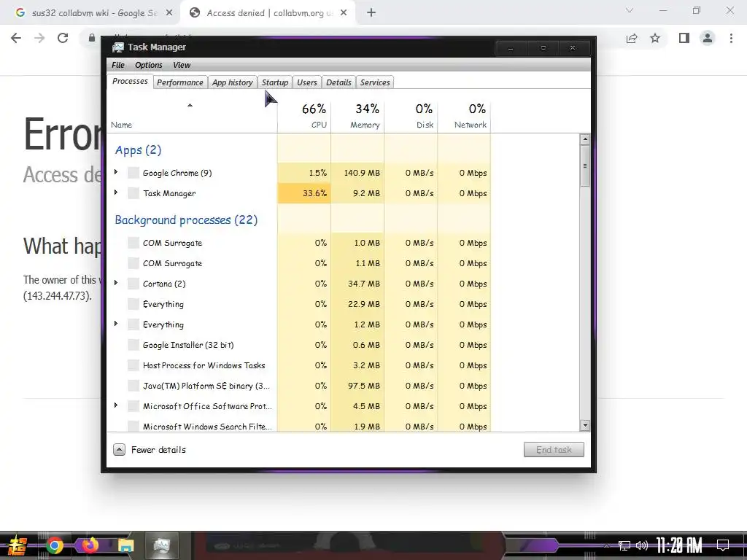Click Java Platform SE binary icon
This screenshot has width=747, height=560.
click(133, 386)
